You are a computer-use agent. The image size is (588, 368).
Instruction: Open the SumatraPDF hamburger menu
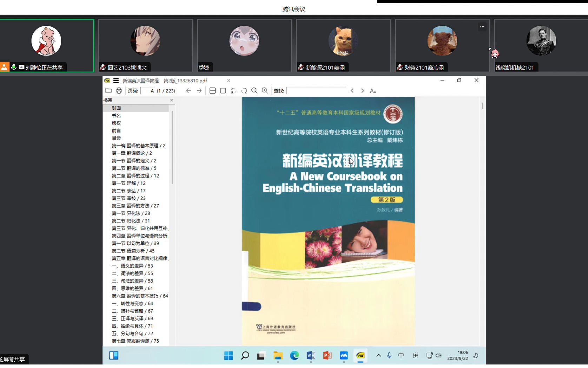116,80
